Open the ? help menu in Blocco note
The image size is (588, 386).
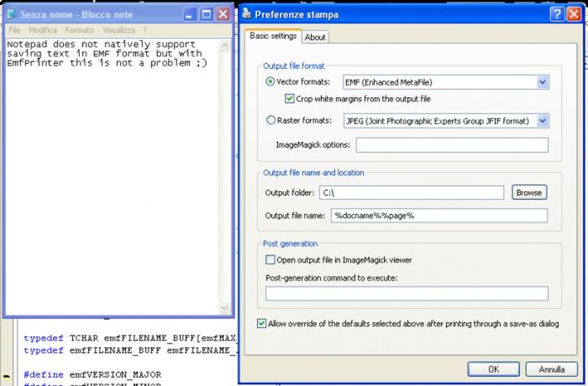coord(145,30)
